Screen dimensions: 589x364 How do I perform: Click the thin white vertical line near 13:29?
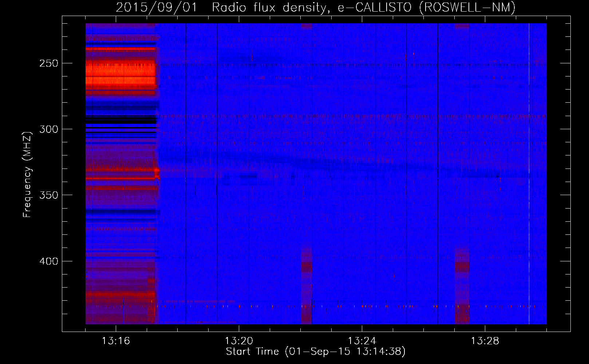pos(529,174)
